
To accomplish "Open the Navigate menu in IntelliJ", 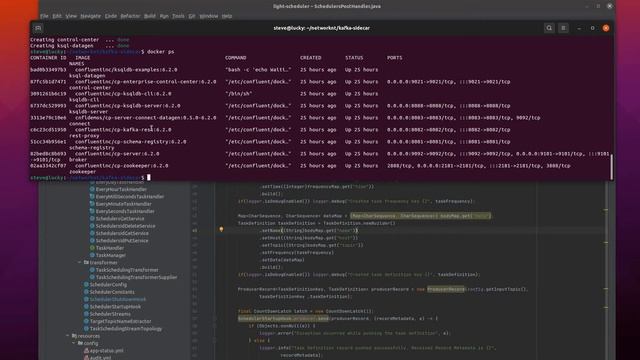I will [91, 16].
